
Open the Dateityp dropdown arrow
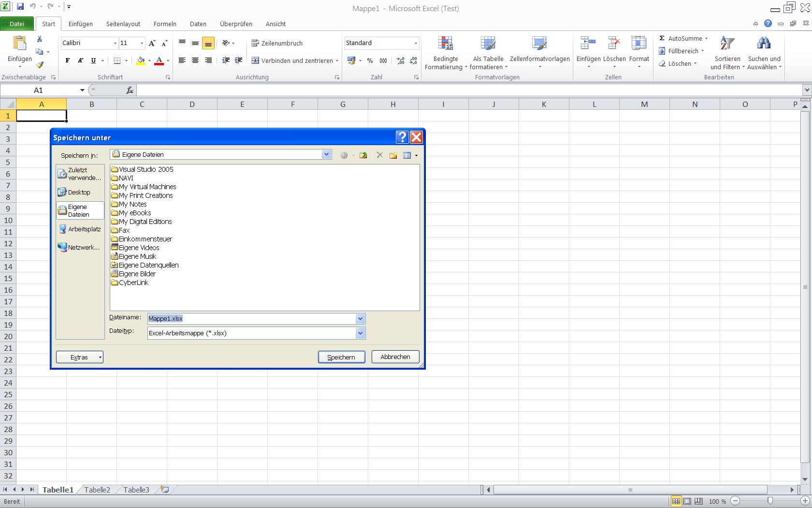[360, 333]
